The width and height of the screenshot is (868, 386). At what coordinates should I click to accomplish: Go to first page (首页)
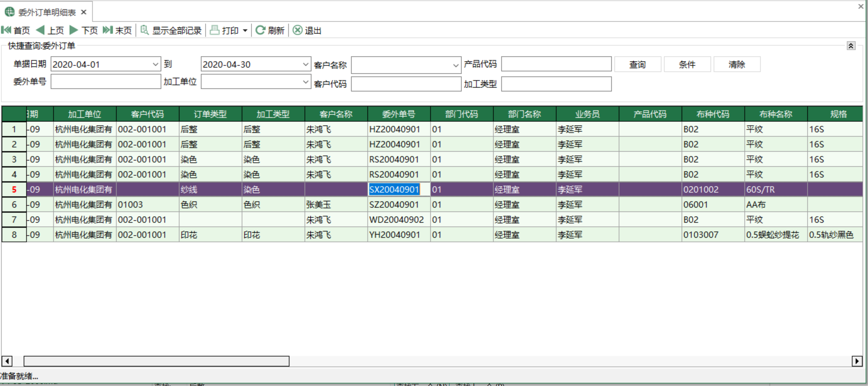[16, 30]
